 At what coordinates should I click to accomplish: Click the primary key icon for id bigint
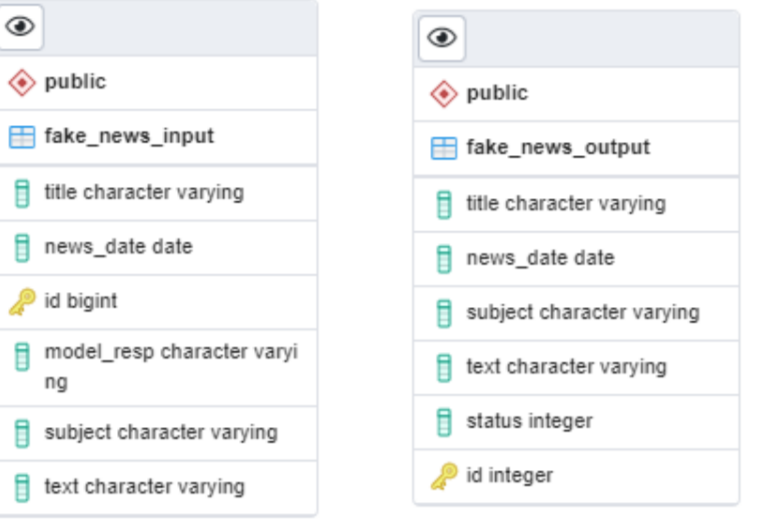[22, 301]
